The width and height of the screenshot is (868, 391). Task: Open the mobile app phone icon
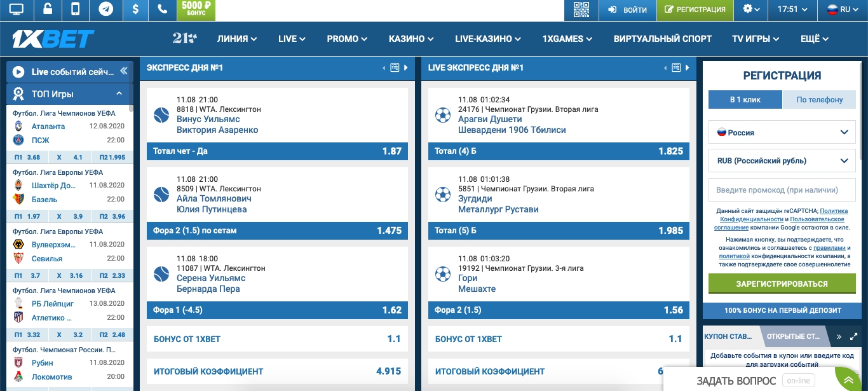(x=76, y=10)
